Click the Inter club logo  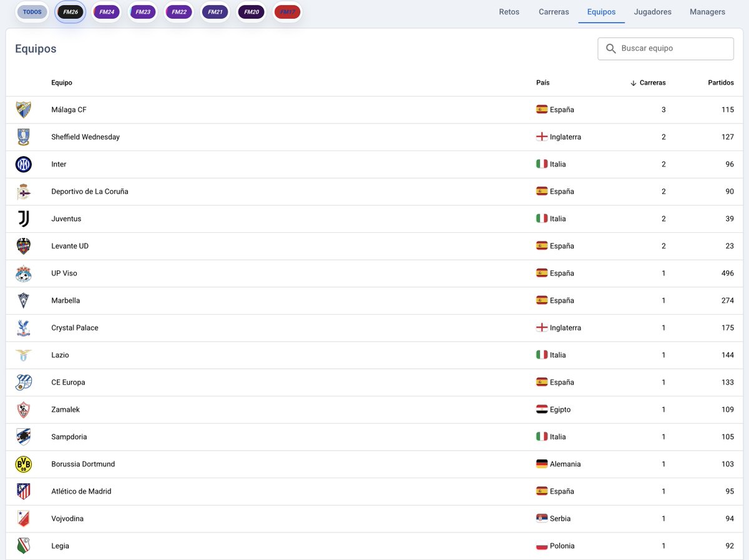coord(24,164)
